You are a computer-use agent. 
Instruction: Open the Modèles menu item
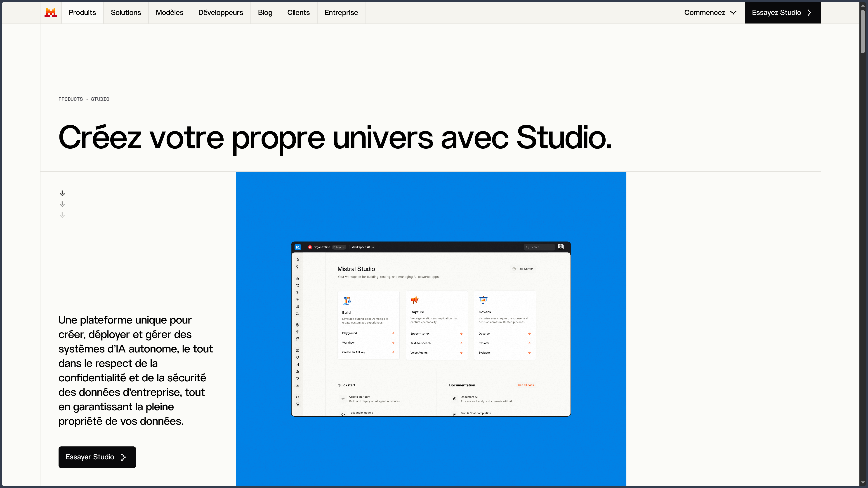pos(170,12)
